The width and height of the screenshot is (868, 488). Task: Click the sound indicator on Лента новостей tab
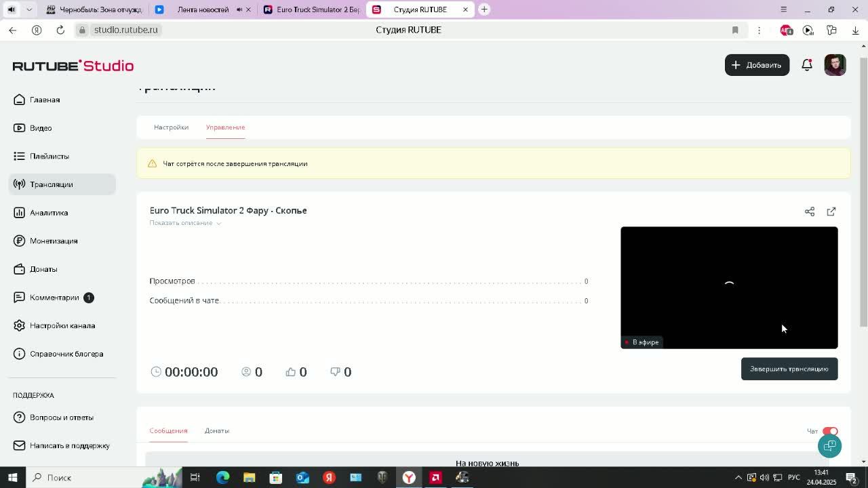click(x=239, y=9)
